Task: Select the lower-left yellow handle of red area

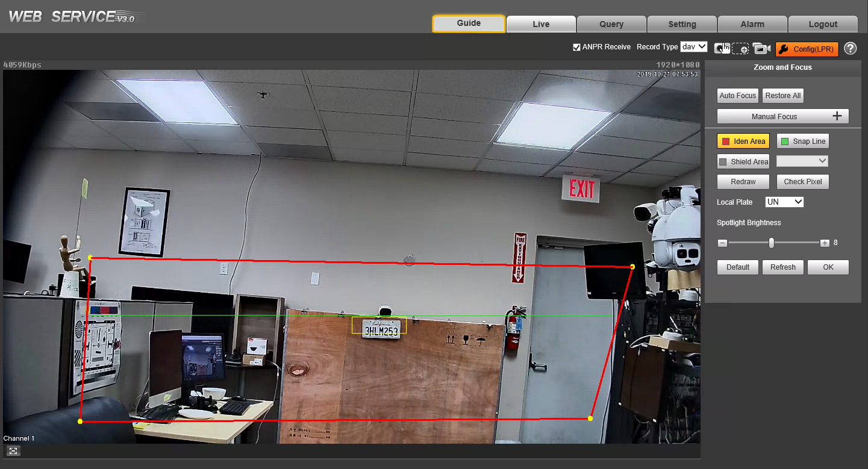Action: pos(80,421)
